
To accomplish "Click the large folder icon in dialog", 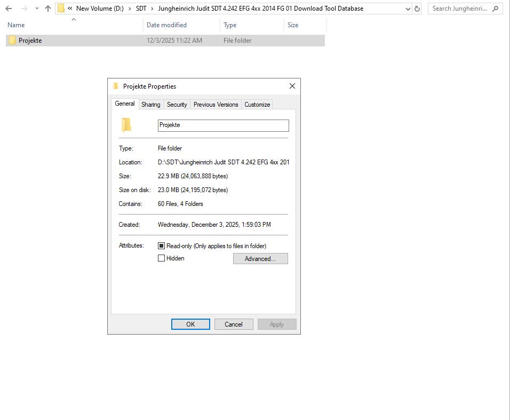I will pyautogui.click(x=126, y=125).
